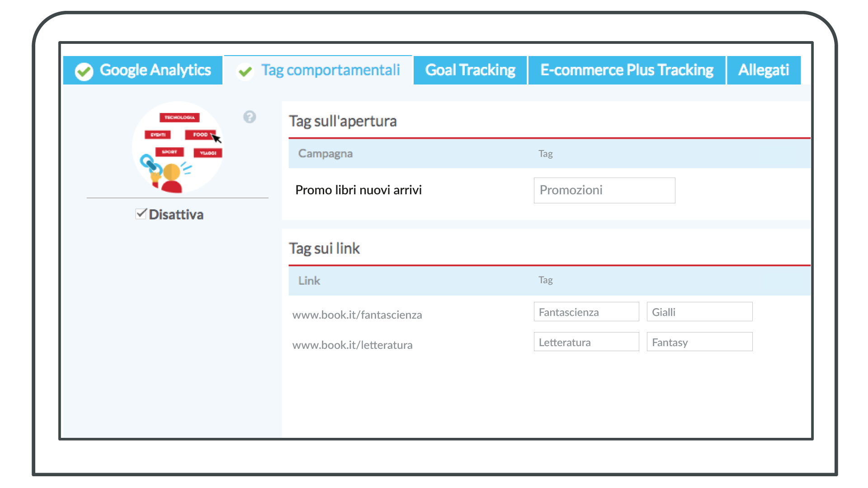Click the Fantasy tag input field

point(698,342)
